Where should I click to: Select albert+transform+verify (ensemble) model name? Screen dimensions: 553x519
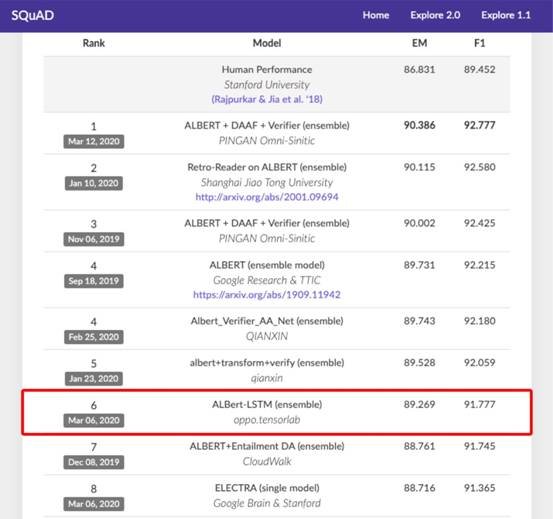267,363
